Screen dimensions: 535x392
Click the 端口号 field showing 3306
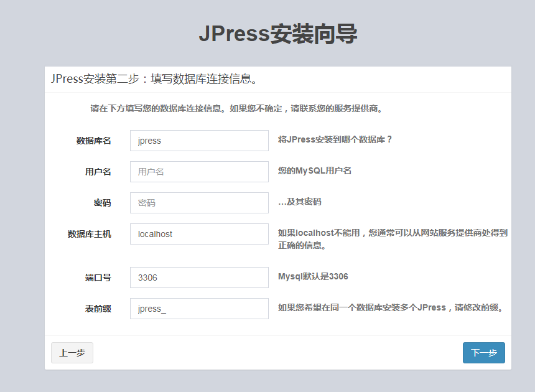199,278
